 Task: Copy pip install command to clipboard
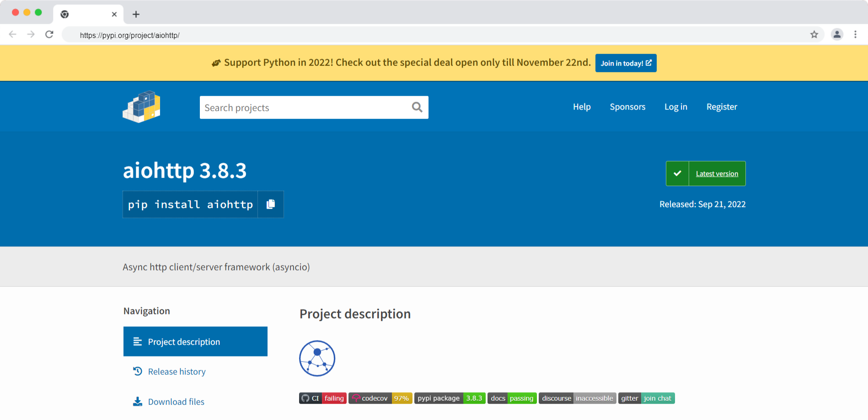point(271,204)
